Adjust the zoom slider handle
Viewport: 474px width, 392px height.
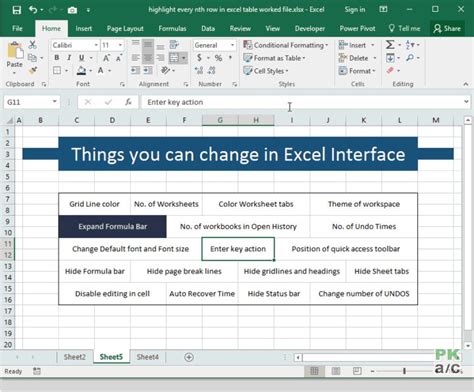point(404,371)
